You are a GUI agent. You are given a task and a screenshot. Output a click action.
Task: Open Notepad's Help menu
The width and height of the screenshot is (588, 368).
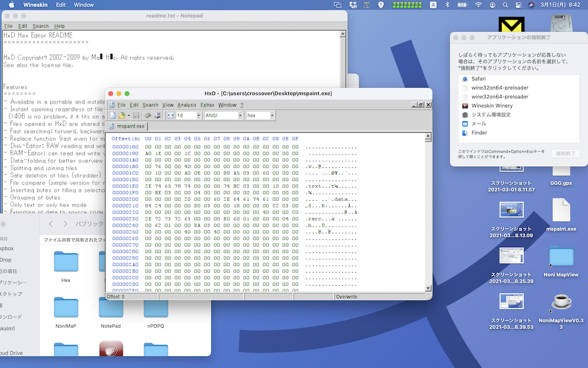pyautogui.click(x=59, y=26)
